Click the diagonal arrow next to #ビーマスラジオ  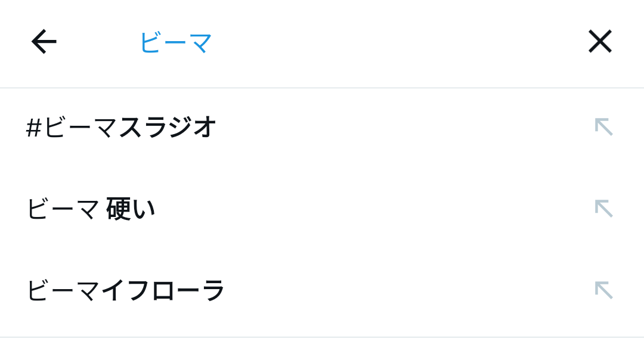pos(603,127)
